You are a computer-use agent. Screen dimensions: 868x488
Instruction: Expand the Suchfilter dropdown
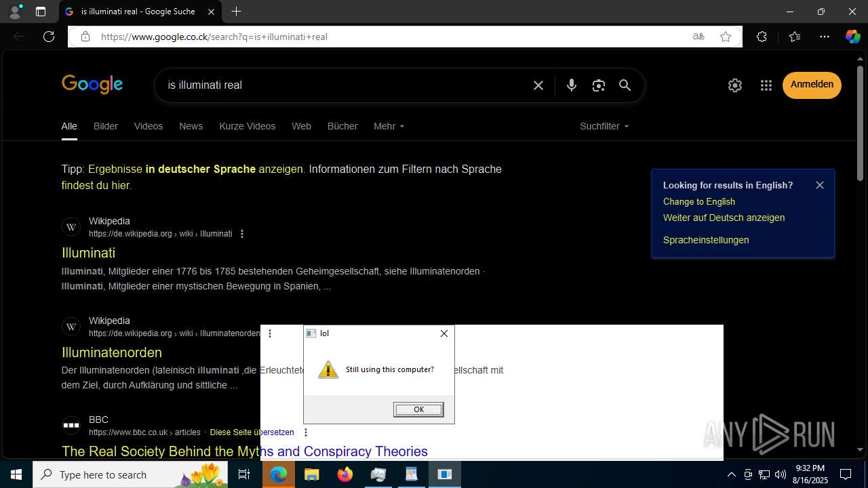[604, 126]
